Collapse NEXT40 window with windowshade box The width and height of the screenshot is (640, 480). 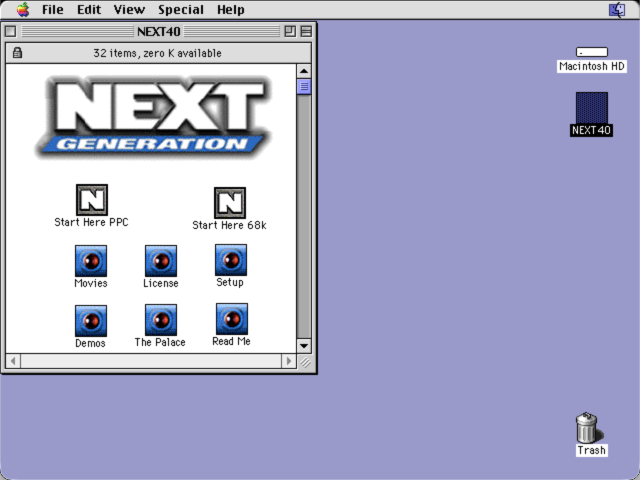(306, 31)
